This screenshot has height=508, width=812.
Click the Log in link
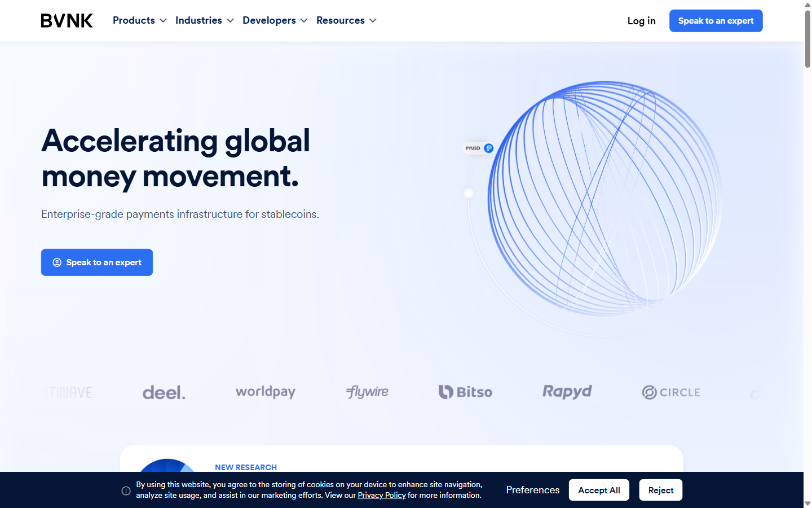click(x=641, y=20)
